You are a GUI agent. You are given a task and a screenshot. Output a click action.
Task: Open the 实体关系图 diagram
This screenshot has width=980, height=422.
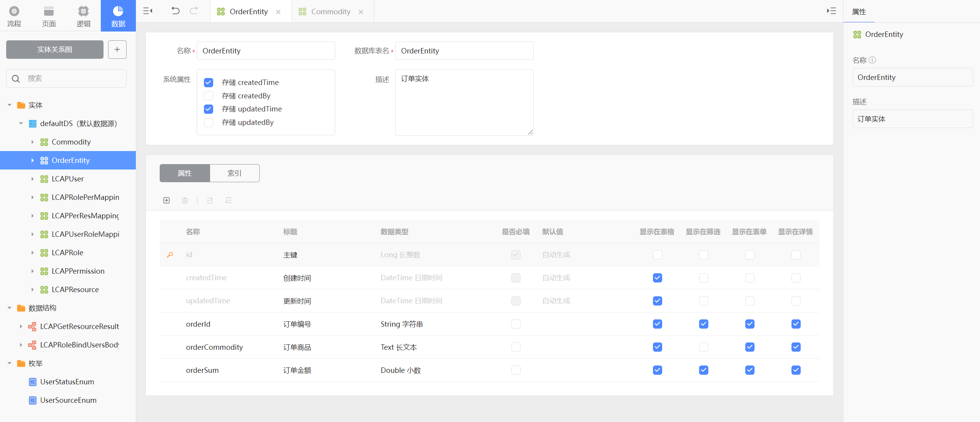point(55,50)
